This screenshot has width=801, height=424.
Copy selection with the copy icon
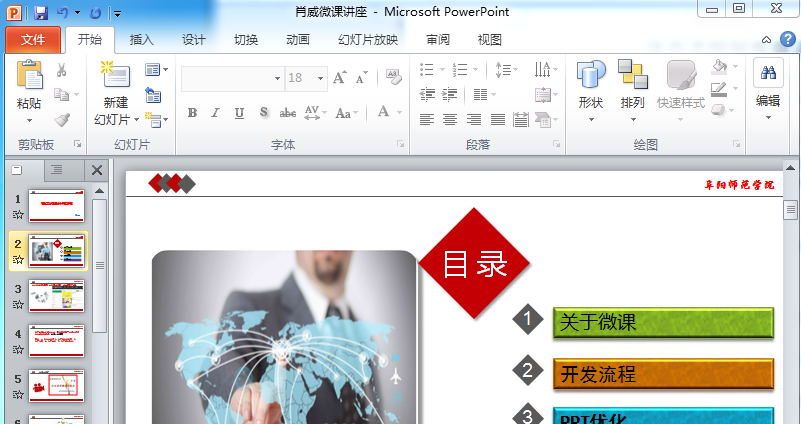click(x=62, y=95)
